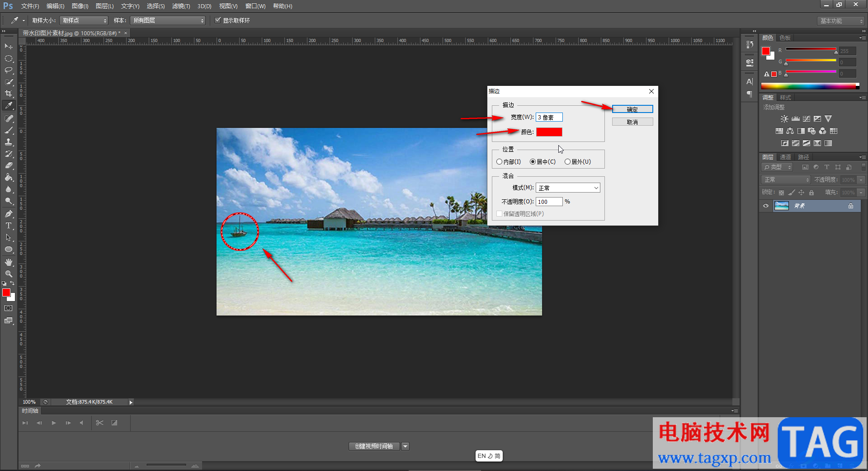Click the stroke Opacity input field

pyautogui.click(x=549, y=202)
